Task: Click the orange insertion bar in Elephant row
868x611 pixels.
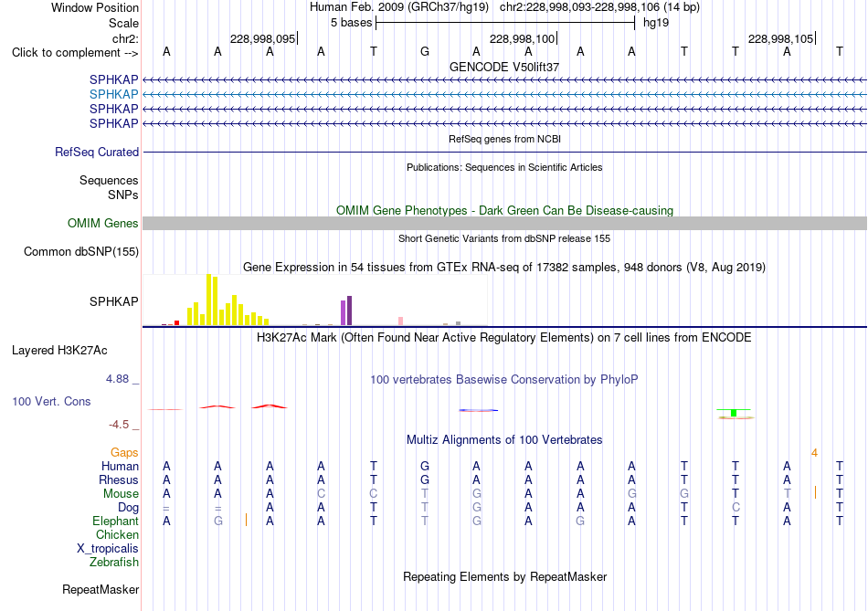Action: 246,520
